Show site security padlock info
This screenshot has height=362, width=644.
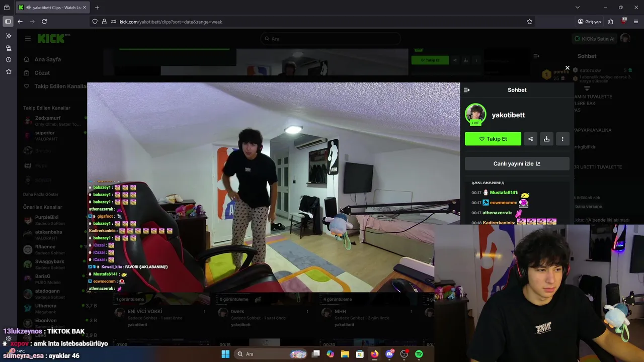pyautogui.click(x=104, y=22)
